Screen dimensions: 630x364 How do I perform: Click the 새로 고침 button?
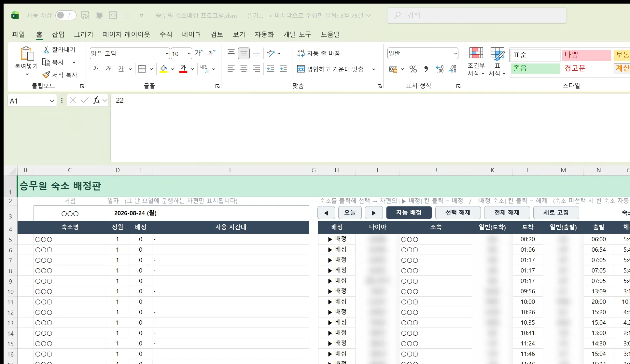tap(556, 212)
